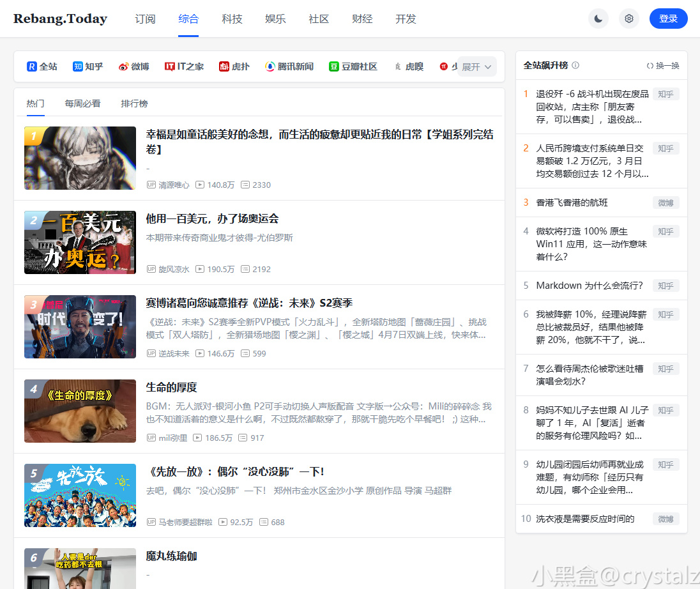
Task: Open title 生命的厚度
Action: [171, 388]
